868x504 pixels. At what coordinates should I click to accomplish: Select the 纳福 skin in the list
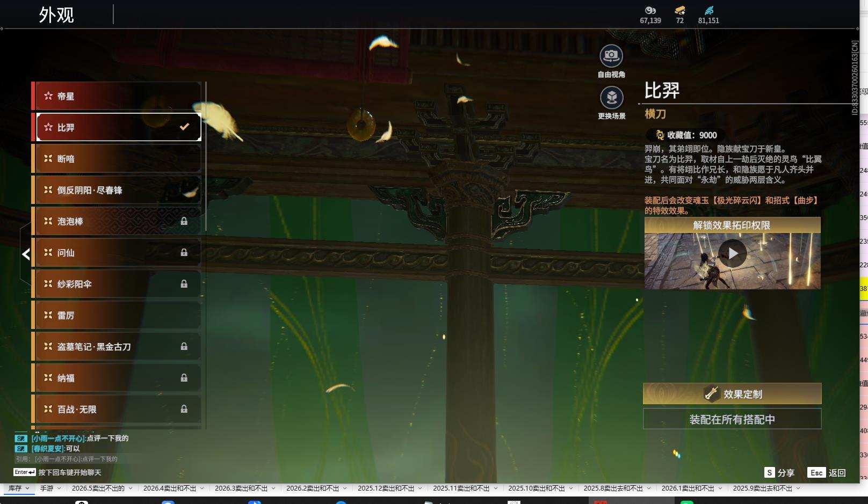coord(117,377)
